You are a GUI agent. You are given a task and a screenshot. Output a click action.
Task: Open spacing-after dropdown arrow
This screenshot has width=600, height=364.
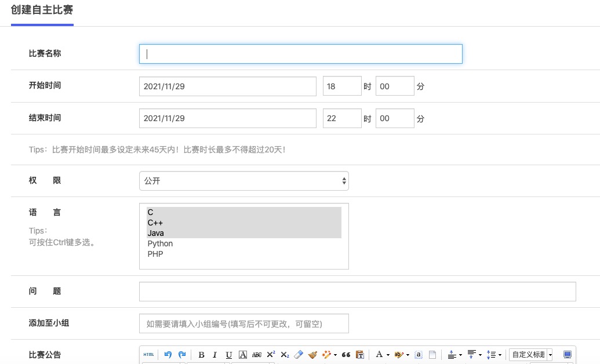click(x=480, y=355)
